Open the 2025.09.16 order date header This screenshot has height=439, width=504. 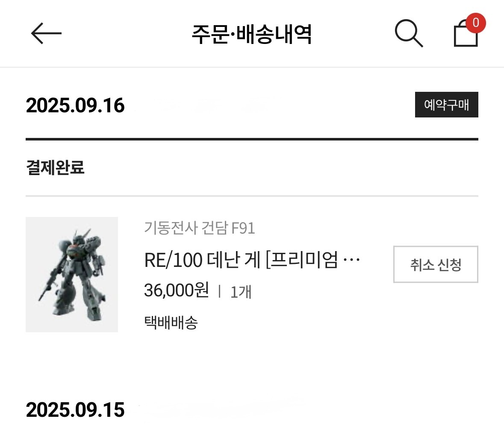pyautogui.click(x=75, y=105)
